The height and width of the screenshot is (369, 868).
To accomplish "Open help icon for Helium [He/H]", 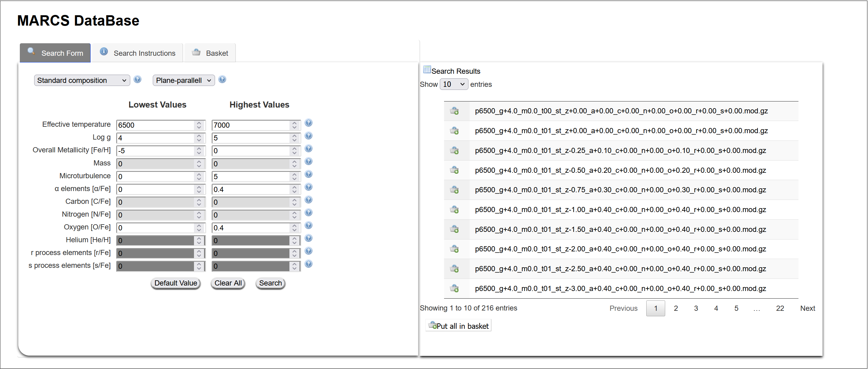I will tap(308, 238).
